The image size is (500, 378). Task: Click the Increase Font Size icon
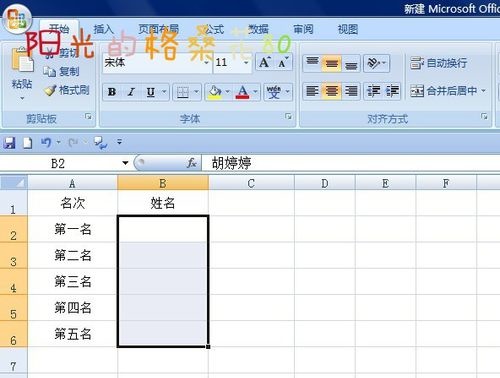tap(265, 62)
